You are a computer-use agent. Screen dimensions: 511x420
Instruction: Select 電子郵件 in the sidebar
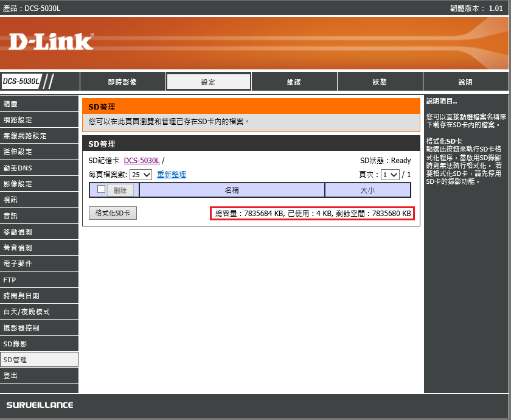39,264
